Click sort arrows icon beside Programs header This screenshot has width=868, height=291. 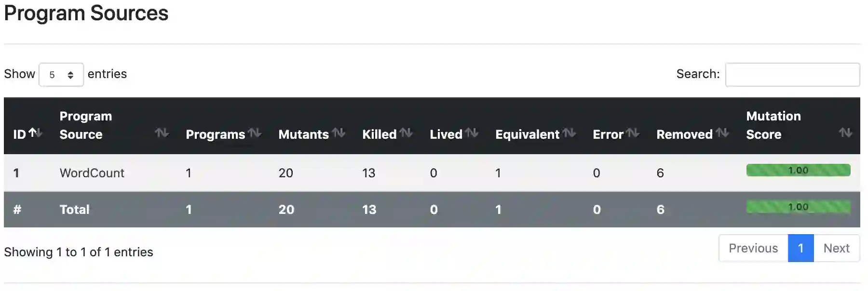click(x=255, y=133)
